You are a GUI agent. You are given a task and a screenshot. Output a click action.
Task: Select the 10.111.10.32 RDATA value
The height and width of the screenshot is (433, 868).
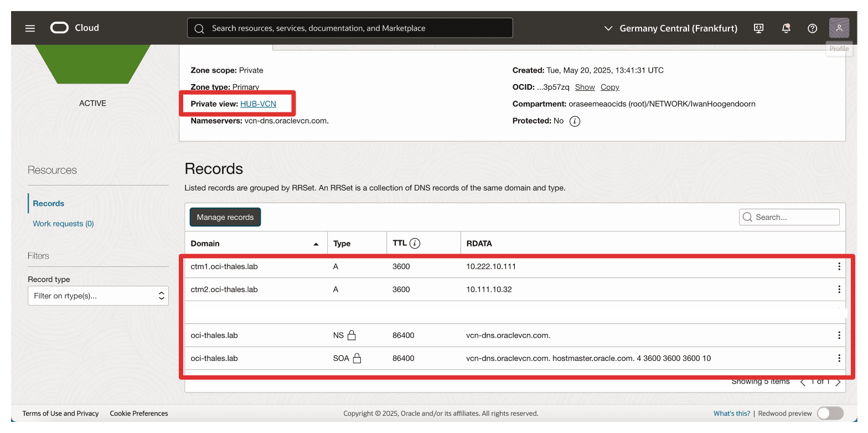(489, 289)
